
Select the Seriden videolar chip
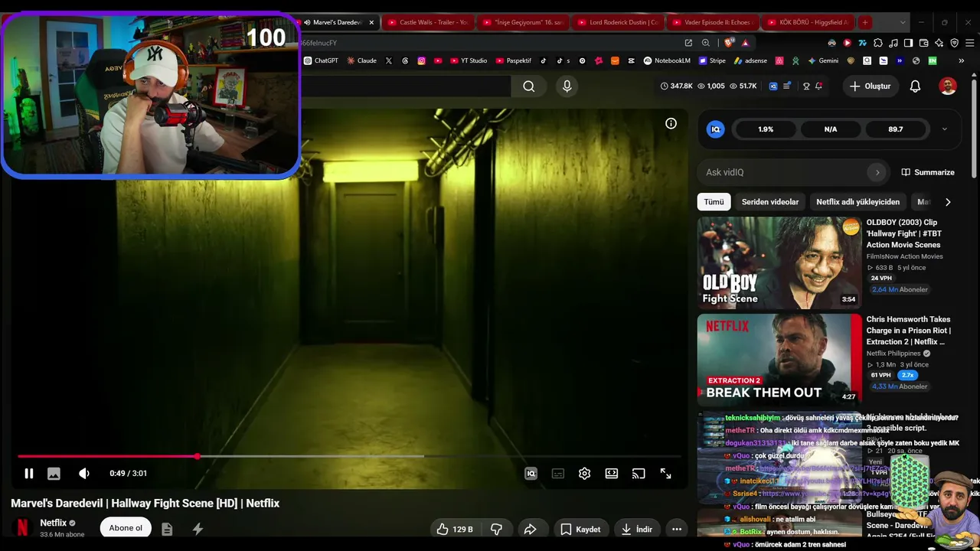click(770, 202)
